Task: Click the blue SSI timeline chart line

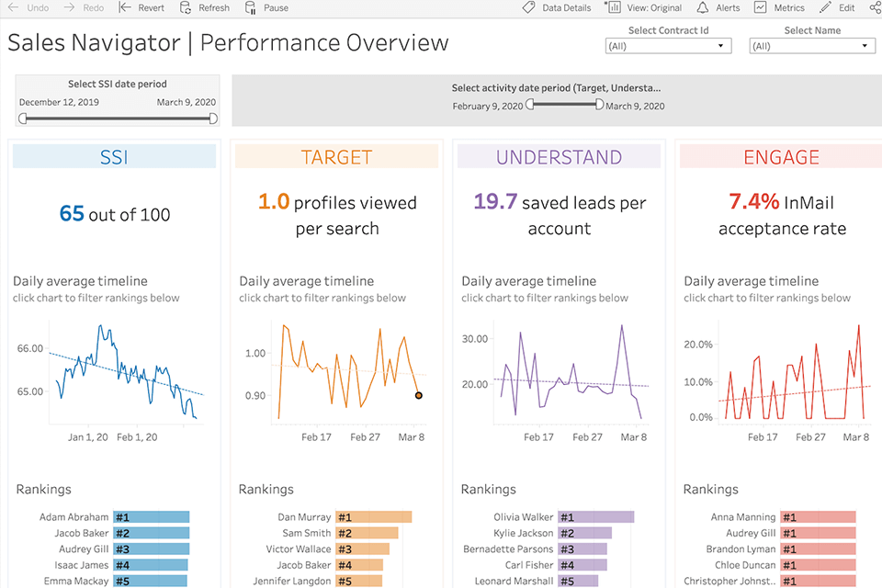Action: [126, 371]
